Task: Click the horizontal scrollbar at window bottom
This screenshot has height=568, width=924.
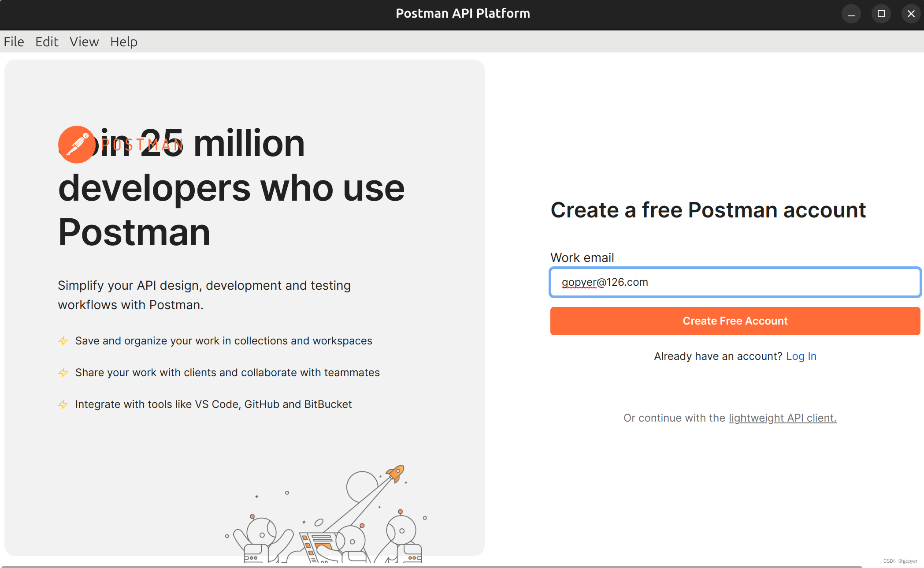Action: [432, 566]
